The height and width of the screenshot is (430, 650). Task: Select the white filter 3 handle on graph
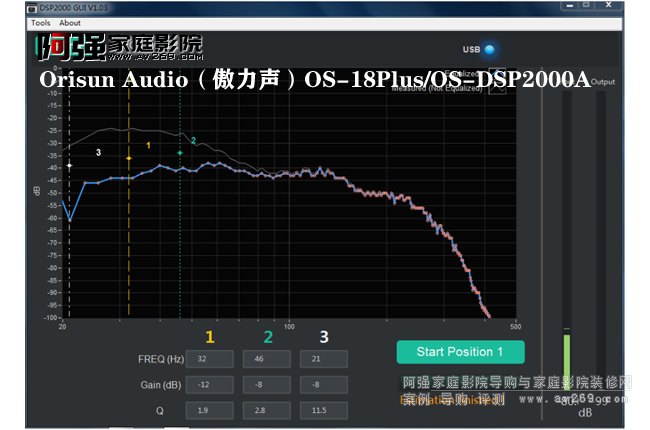tap(69, 165)
